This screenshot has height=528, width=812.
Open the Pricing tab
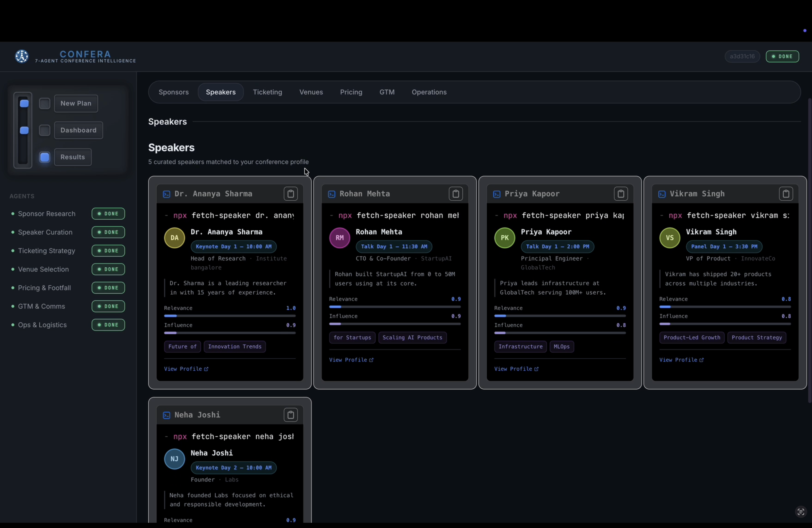pos(351,92)
